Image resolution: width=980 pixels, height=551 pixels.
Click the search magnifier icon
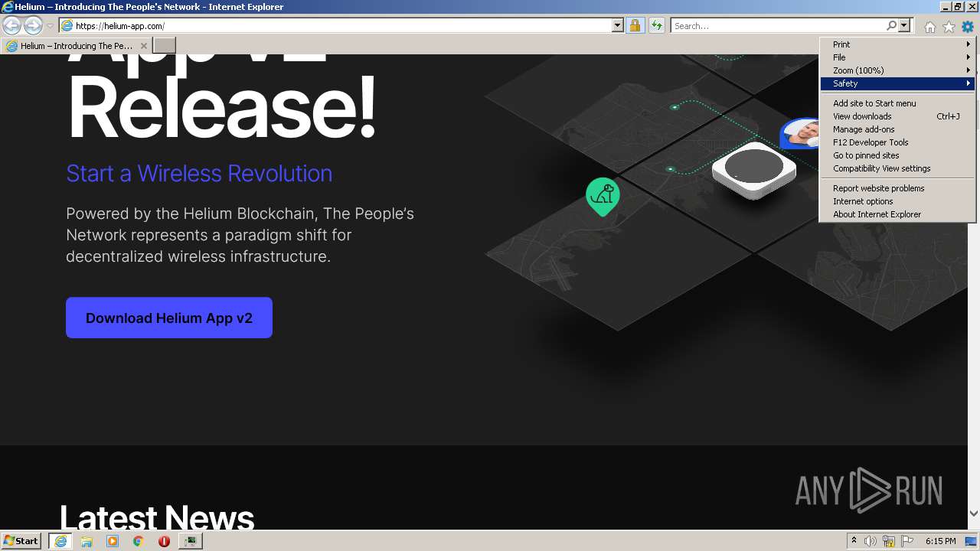[x=891, y=25]
